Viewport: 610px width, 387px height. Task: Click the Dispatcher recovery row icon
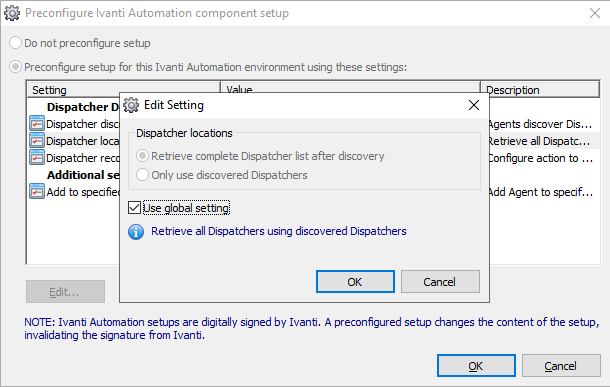point(37,158)
